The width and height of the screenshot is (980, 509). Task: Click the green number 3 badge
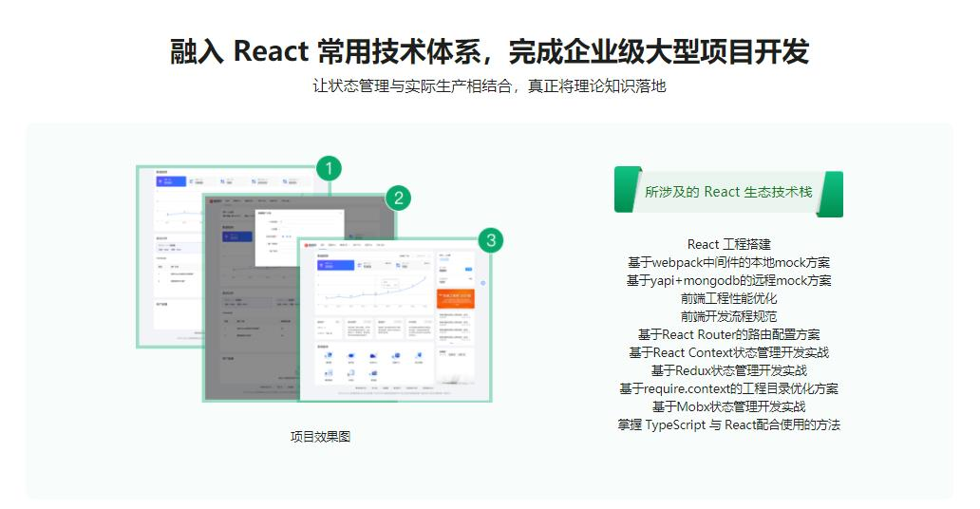pyautogui.click(x=490, y=240)
